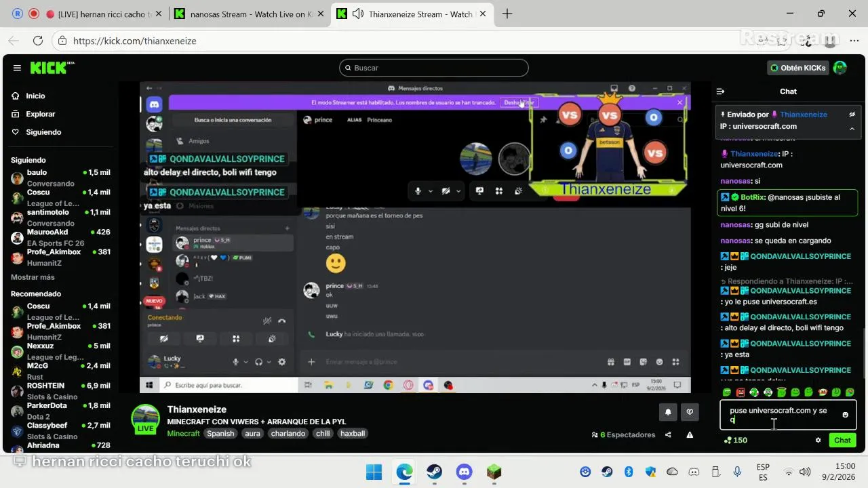
Task: Click BotRix username in chat
Action: pos(753,197)
